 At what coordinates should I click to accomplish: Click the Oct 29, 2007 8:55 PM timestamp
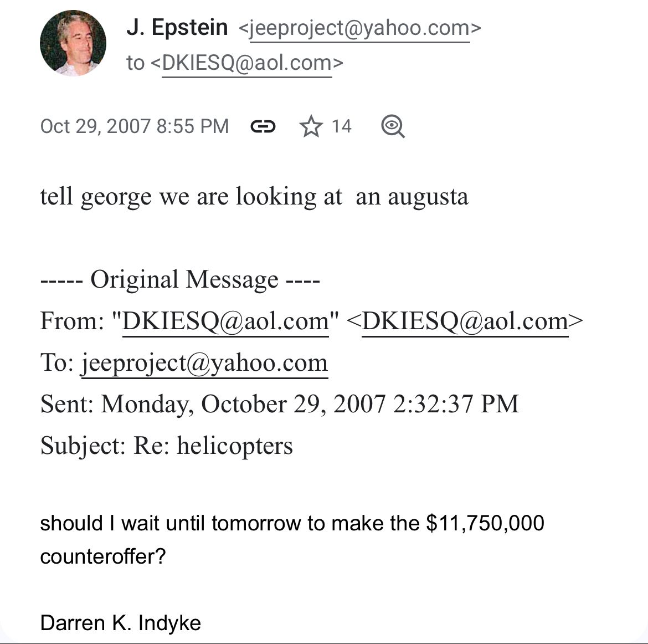point(135,126)
